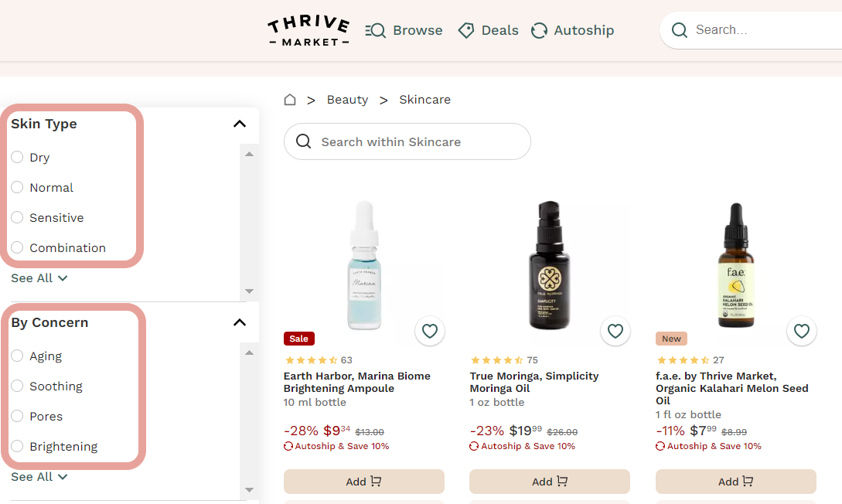The width and height of the screenshot is (842, 504).
Task: Click the Thrive Market logo
Action: 309,30
